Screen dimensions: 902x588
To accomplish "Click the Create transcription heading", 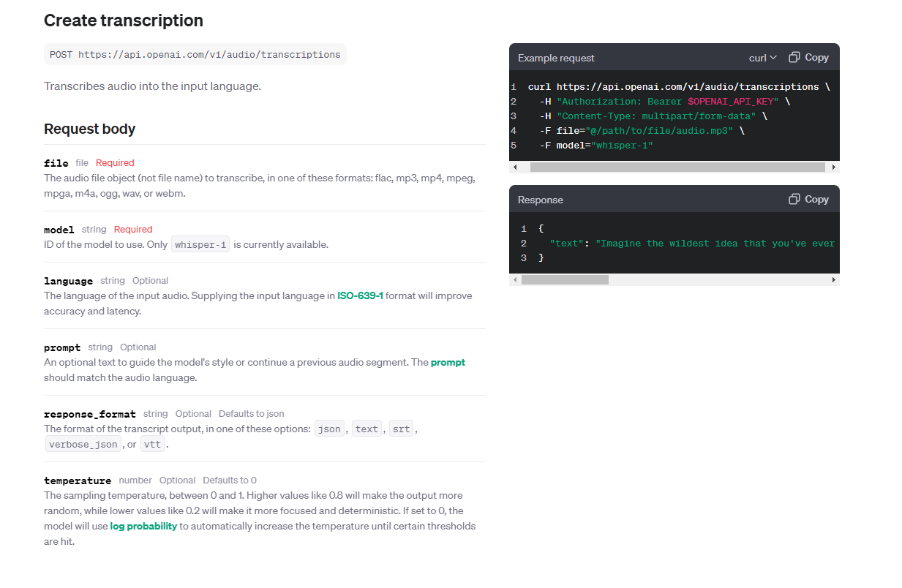I will click(124, 20).
